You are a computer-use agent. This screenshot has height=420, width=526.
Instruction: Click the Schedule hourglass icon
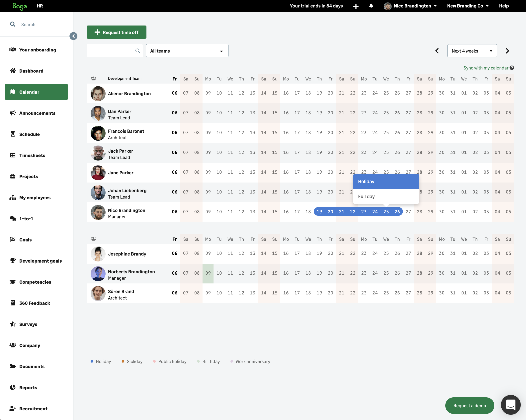13,134
